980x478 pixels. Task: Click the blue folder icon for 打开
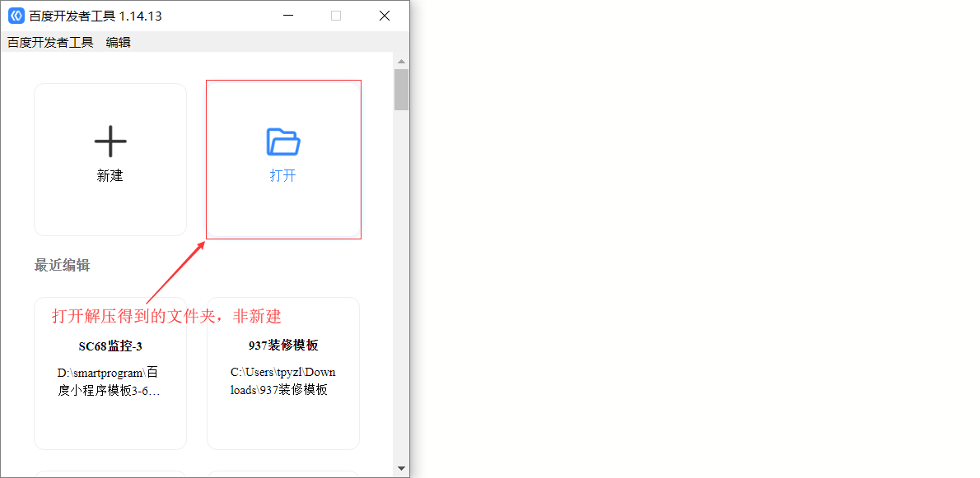point(283,142)
